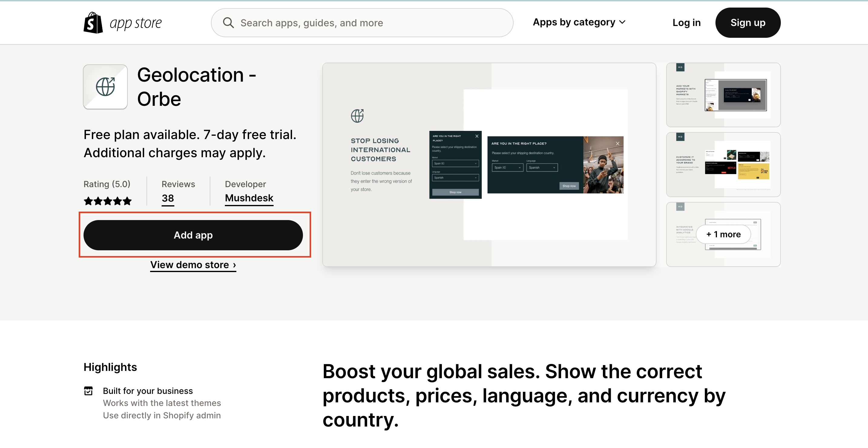Click the calendar checkmark icon under Highlights
Image resolution: width=868 pixels, height=448 pixels.
pyautogui.click(x=88, y=391)
